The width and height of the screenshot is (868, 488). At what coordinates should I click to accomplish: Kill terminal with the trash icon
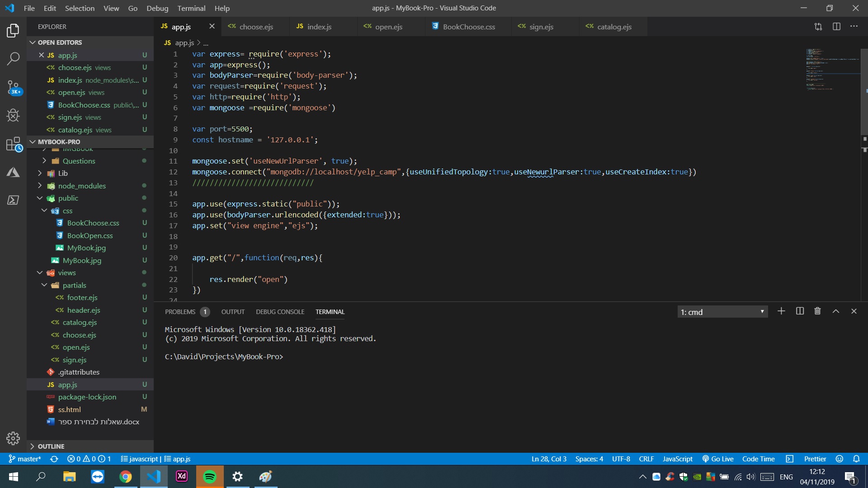coord(817,311)
